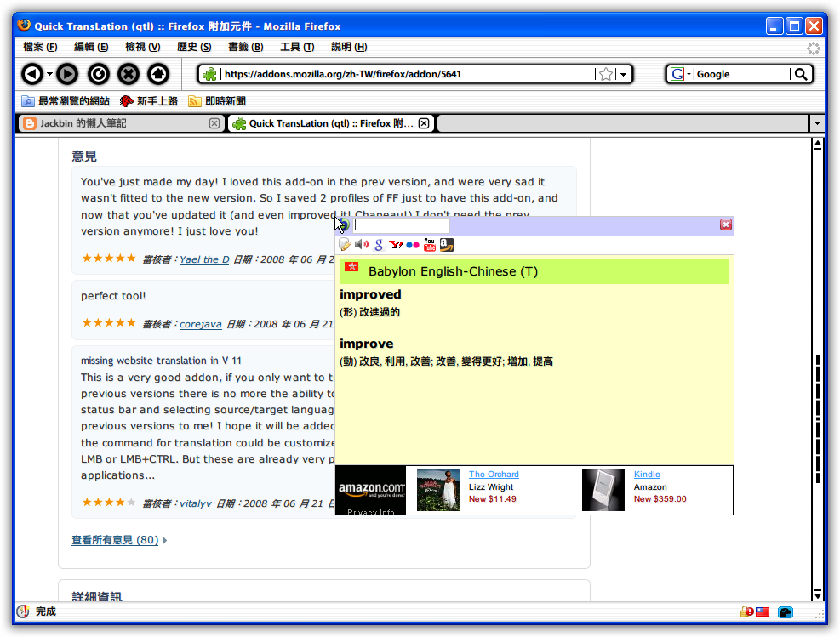Viewport: 840px width, 637px height.
Task: Open the list-all-tabs dropdown arrow
Action: 817,123
